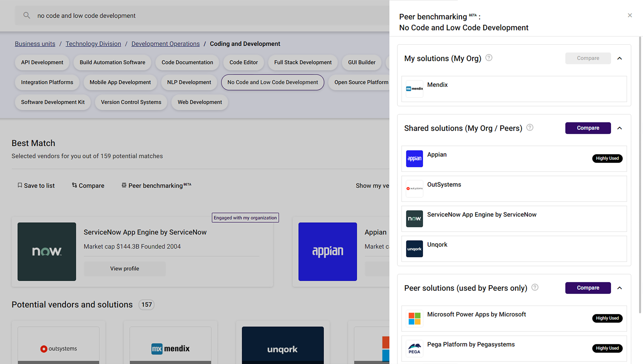The height and width of the screenshot is (364, 643).
Task: Click Pega logo in Peer solutions
Action: [414, 348]
